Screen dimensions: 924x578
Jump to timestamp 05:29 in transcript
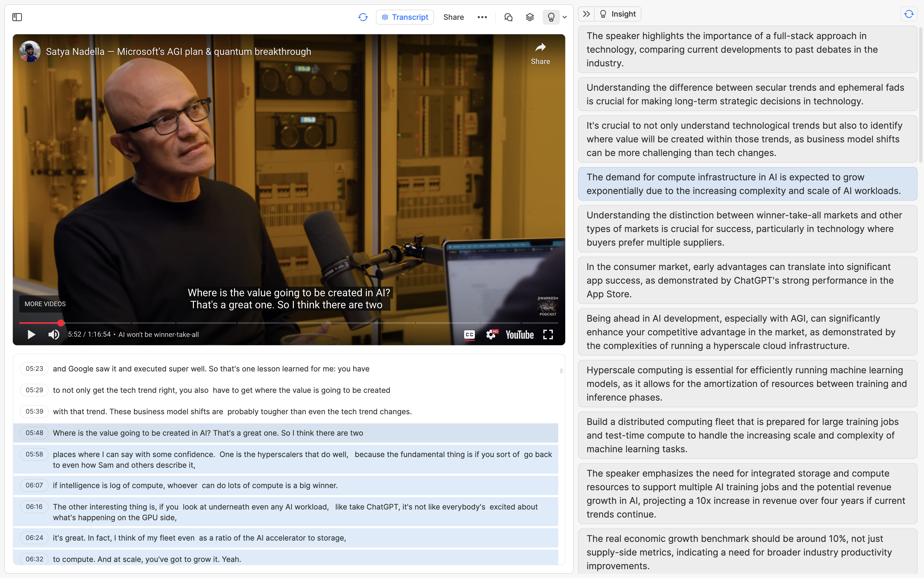(x=34, y=390)
